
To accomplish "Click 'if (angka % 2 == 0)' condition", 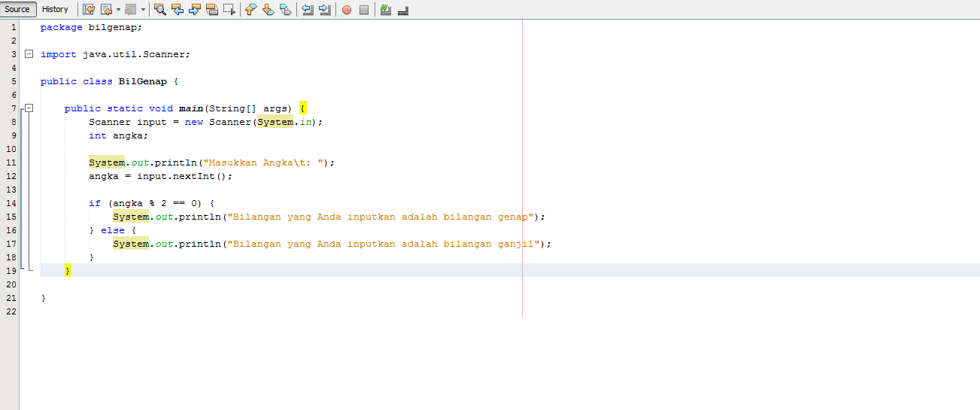I will coord(146,203).
